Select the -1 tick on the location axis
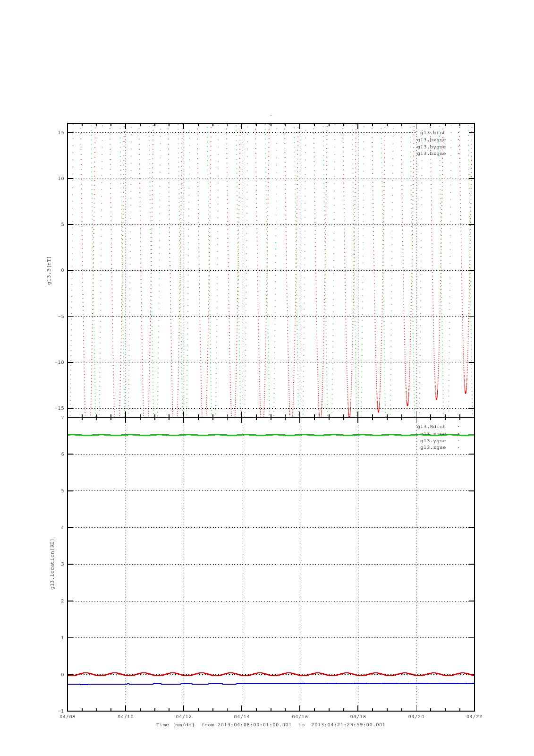Image resolution: width=534 pixels, height=756 pixels. (61, 711)
